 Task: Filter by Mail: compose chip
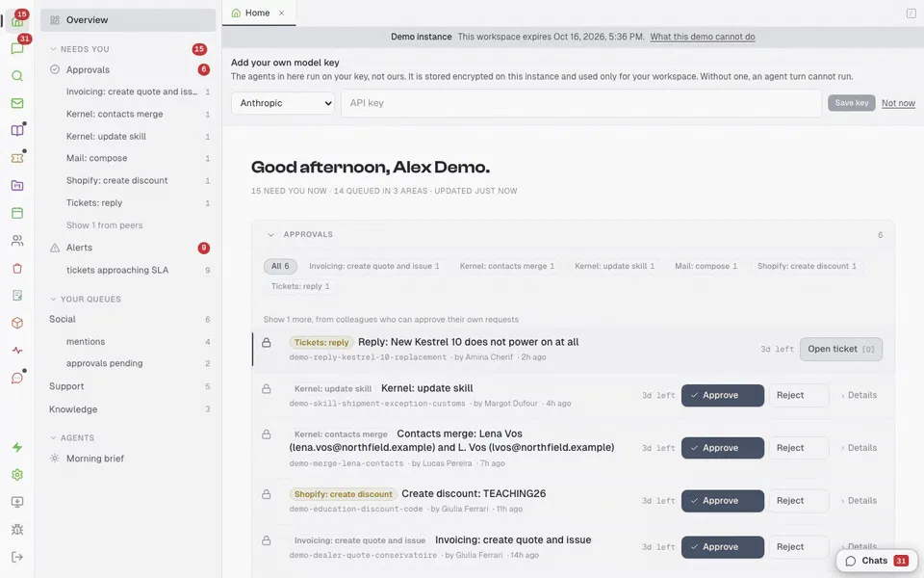706,266
